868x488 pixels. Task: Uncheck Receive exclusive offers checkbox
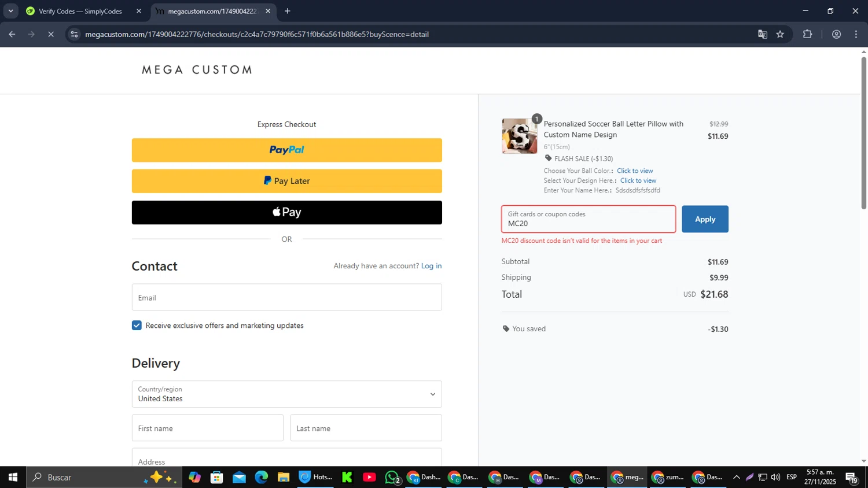pyautogui.click(x=137, y=326)
